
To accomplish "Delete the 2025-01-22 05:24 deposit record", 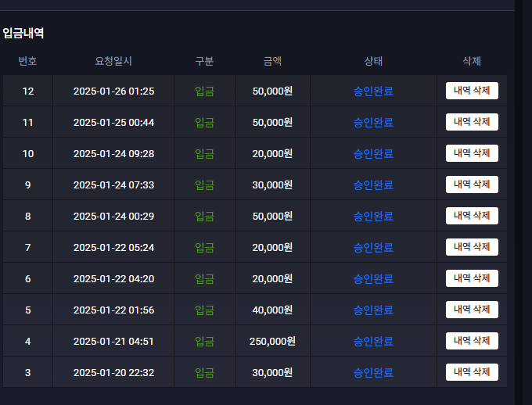I will tap(472, 247).
